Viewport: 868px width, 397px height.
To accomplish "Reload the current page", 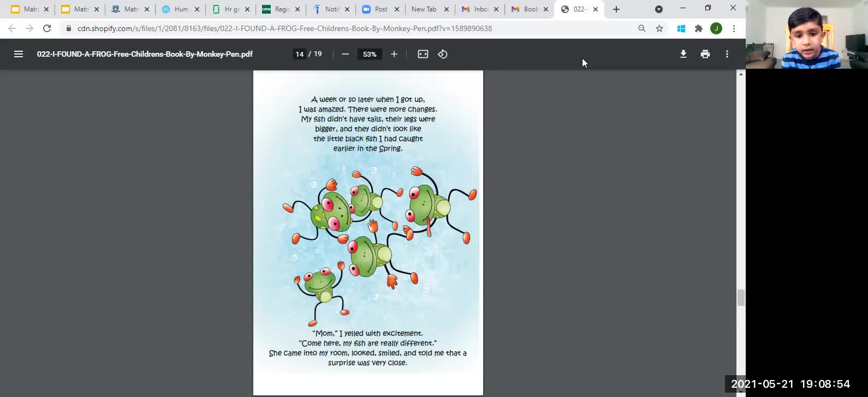I will coord(47,28).
